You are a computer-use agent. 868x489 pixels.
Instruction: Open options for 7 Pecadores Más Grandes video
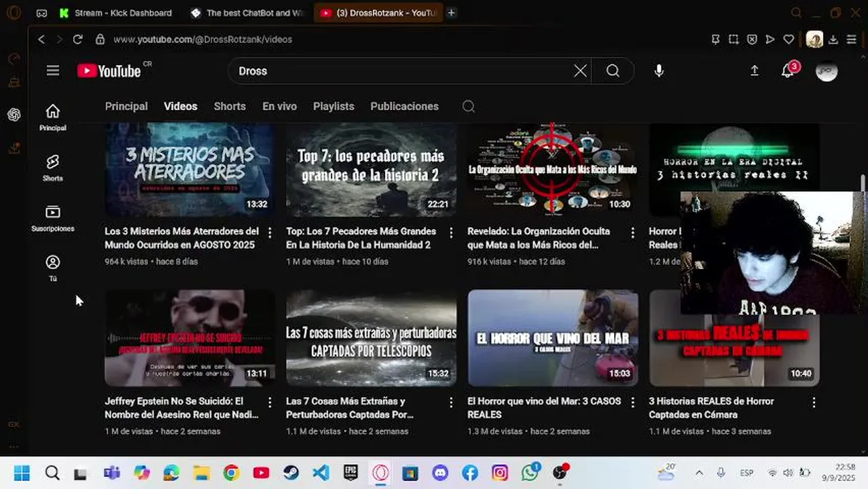pos(451,232)
